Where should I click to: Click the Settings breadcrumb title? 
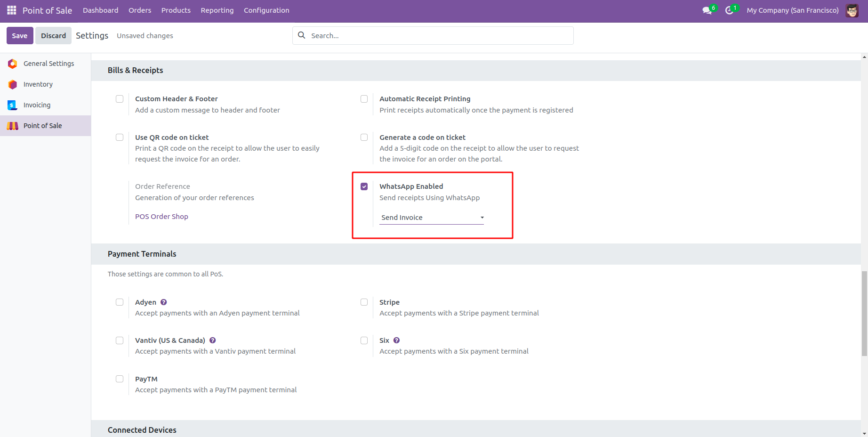coord(92,36)
